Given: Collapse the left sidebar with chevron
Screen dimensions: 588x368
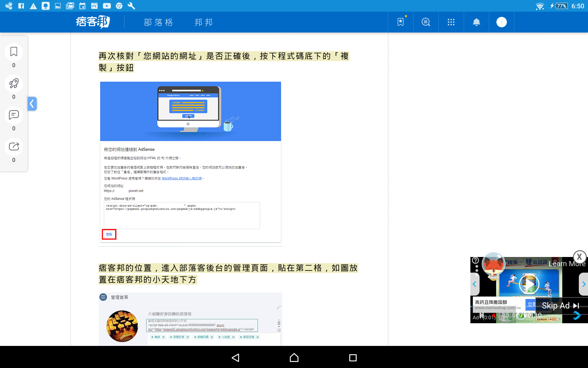Looking at the screenshot, I should click(32, 104).
